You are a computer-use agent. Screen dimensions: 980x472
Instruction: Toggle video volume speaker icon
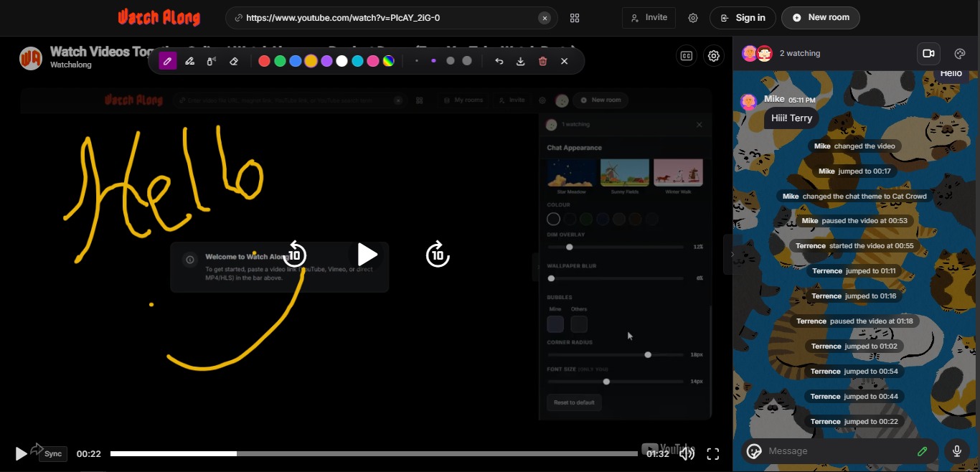(687, 453)
